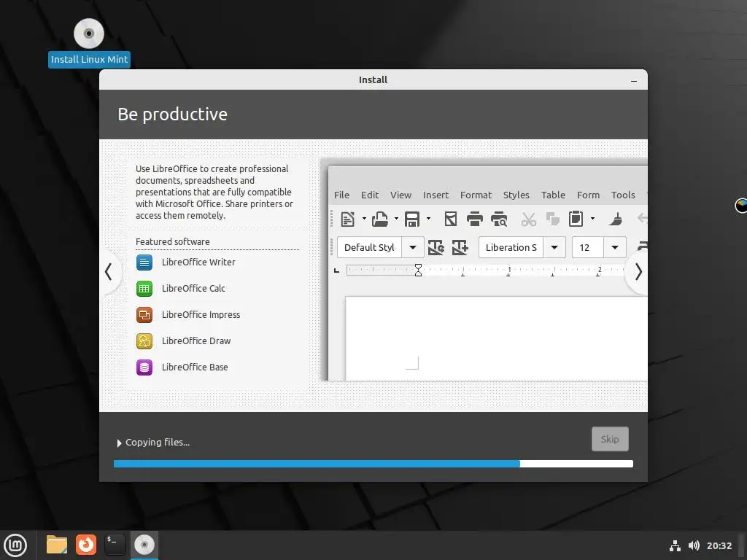Click the ruler indent marker
Screen dimensions: 747x560
point(418,270)
